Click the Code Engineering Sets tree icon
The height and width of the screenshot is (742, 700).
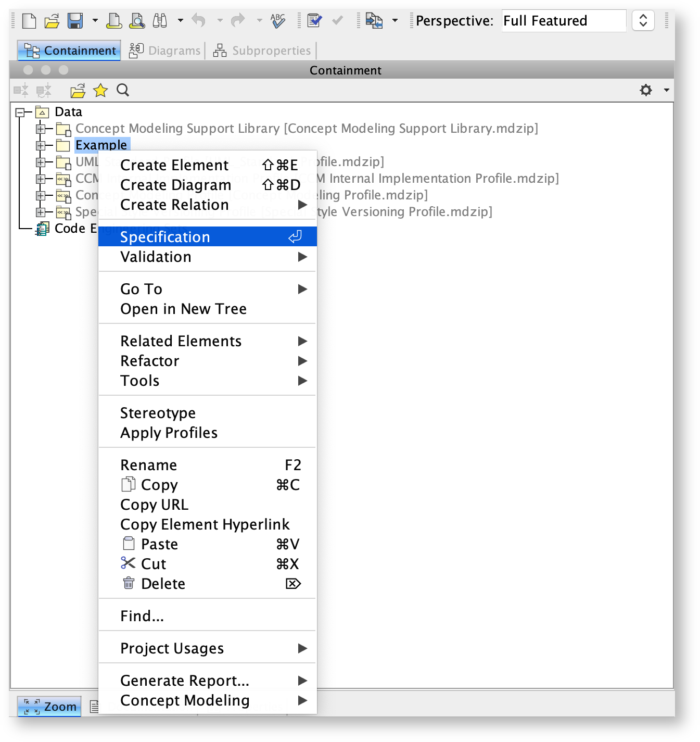pos(42,229)
